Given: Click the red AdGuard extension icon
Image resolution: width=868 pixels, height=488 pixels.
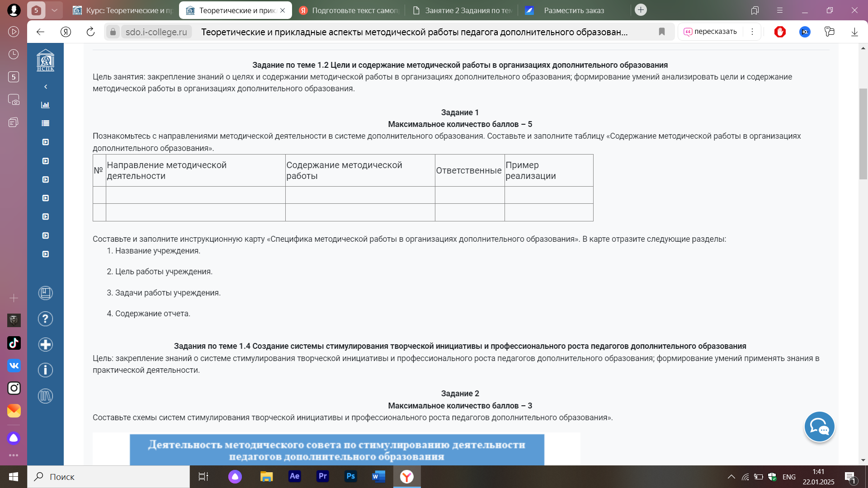Looking at the screenshot, I should 780,32.
